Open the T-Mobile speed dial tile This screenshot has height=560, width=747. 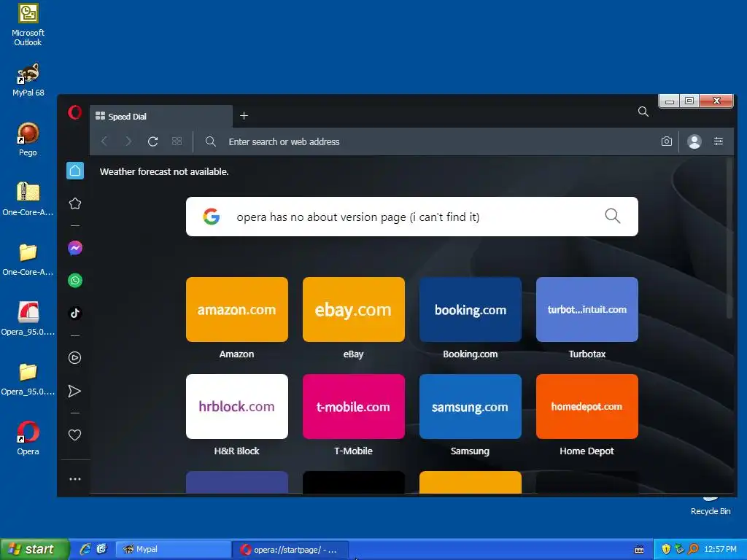tap(354, 407)
